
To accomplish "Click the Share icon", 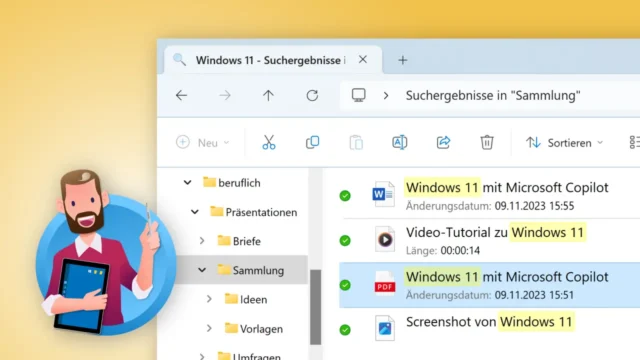I will [x=443, y=142].
